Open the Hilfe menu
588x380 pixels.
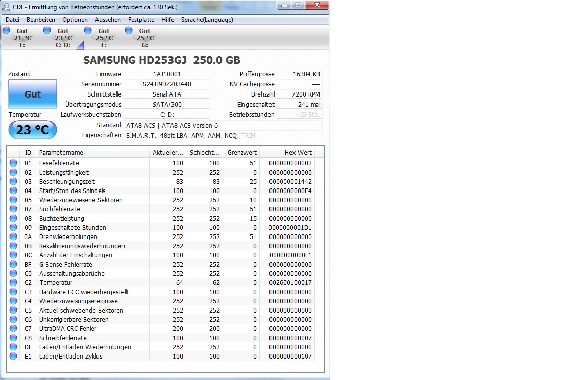[167, 20]
